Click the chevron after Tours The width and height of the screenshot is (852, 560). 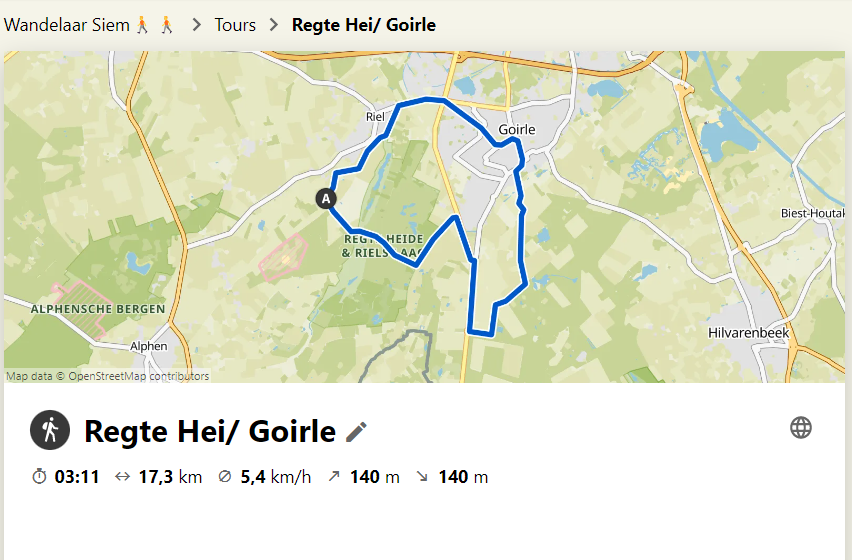coord(274,24)
